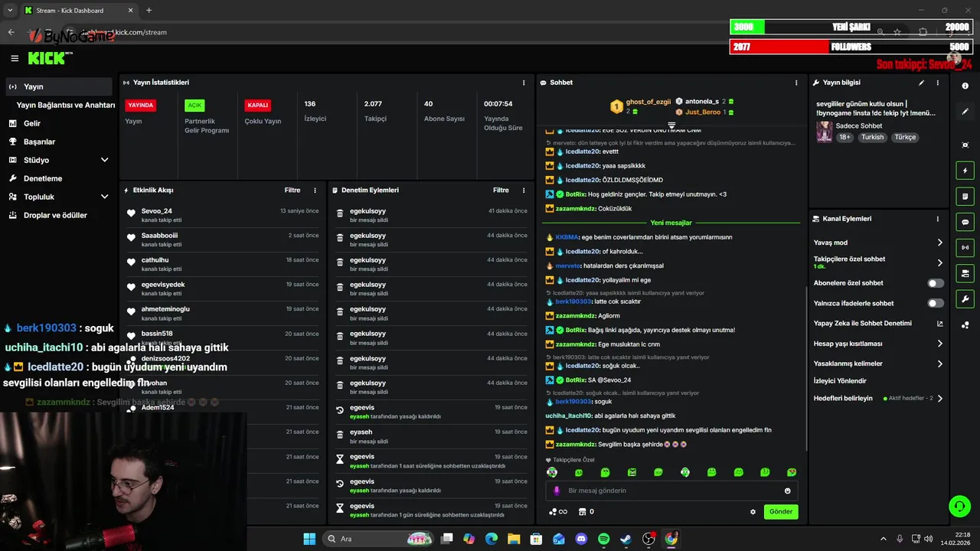The image size is (980, 551).
Task: Open the emoji picker in the message box
Action: tap(787, 491)
